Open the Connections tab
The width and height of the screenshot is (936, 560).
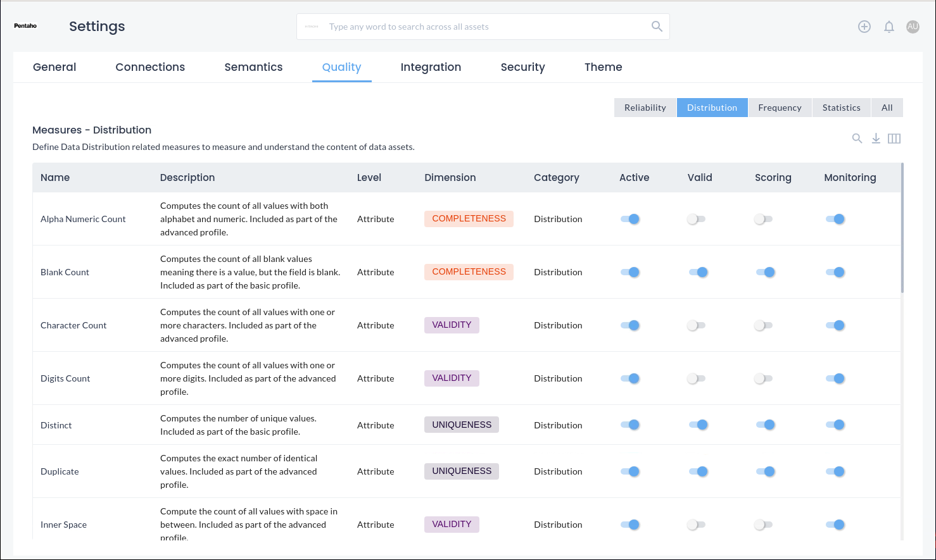tap(150, 67)
